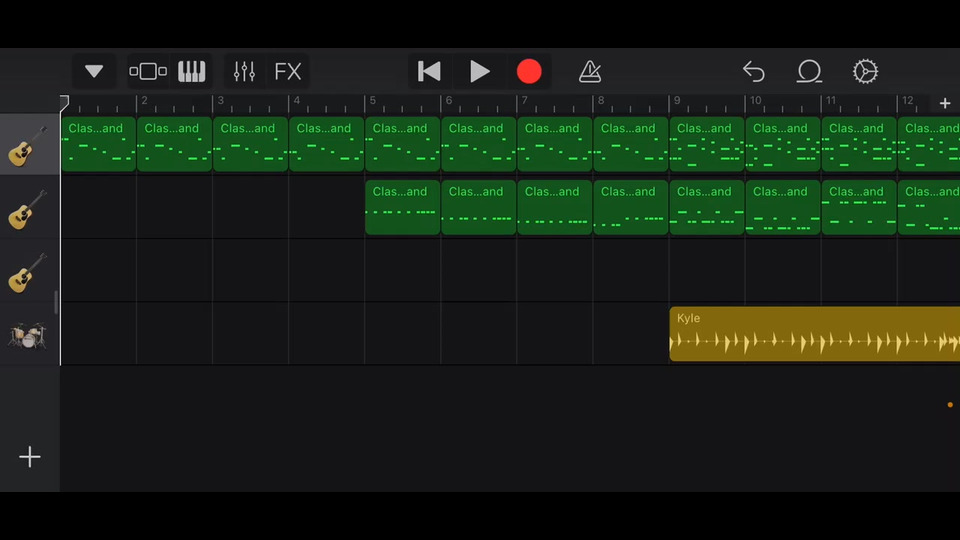This screenshot has width=960, height=540.
Task: Move playhead to bar 10 on ruler
Action: (x=755, y=100)
